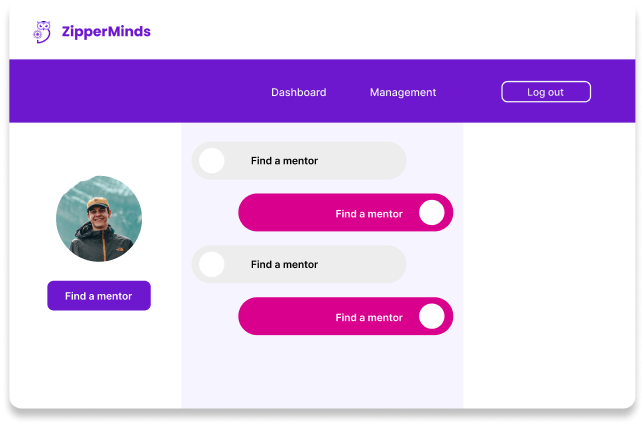Select the bottom pink Find a mentor label
The width and height of the screenshot is (643, 425).
369,318
